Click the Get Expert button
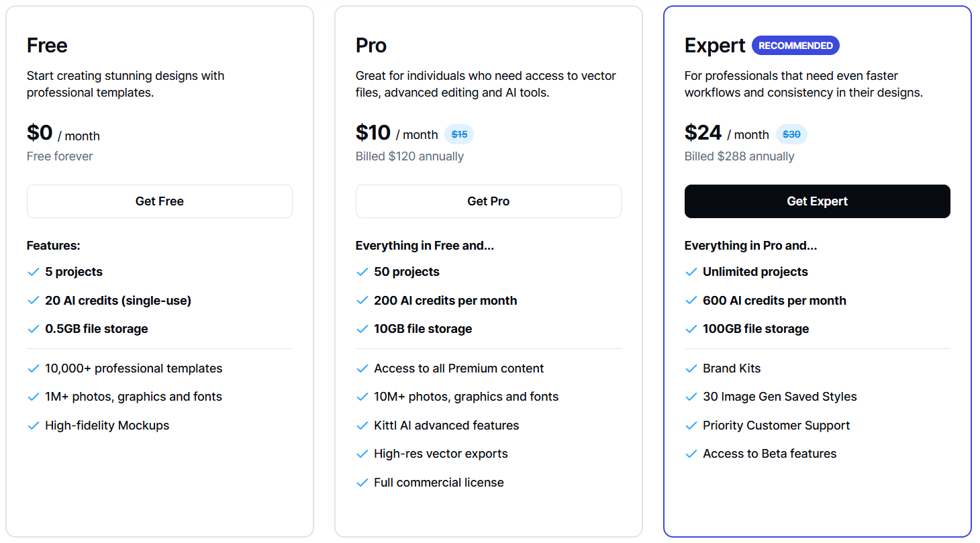The image size is (980, 543). [x=818, y=201]
